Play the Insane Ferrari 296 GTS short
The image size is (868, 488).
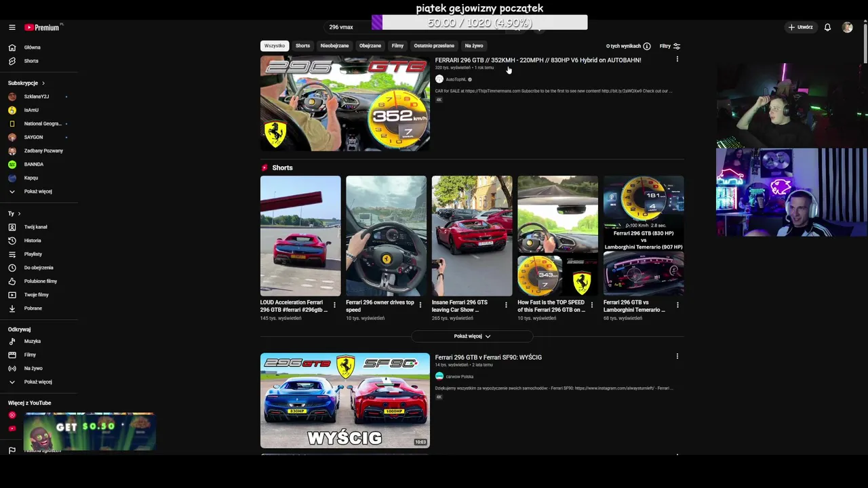472,236
